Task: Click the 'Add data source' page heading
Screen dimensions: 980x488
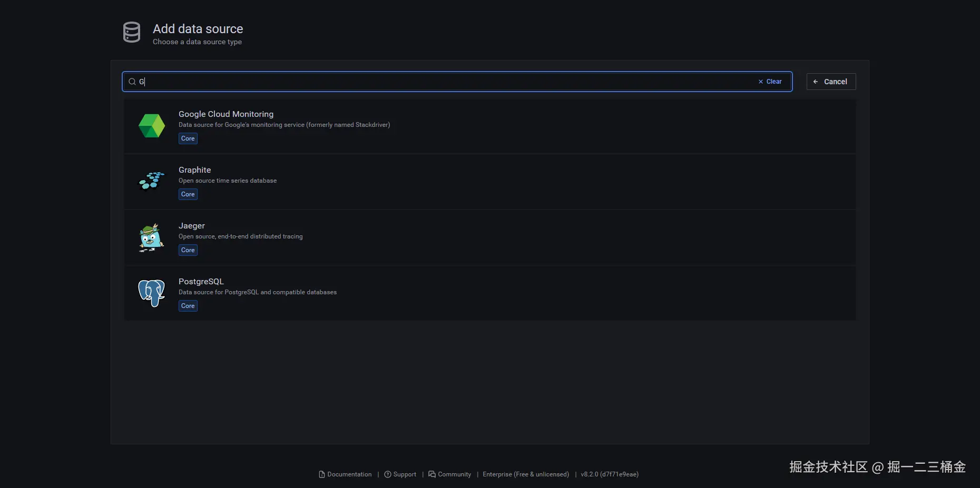Action: click(198, 29)
